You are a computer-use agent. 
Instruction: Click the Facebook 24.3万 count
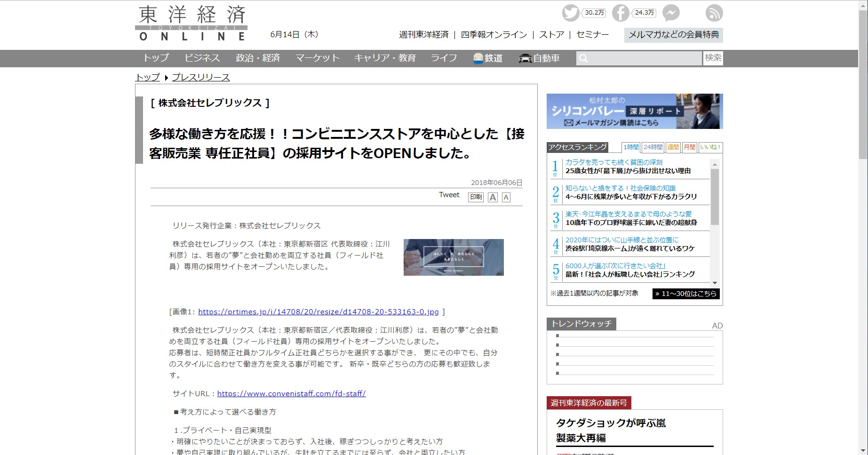pos(644,13)
